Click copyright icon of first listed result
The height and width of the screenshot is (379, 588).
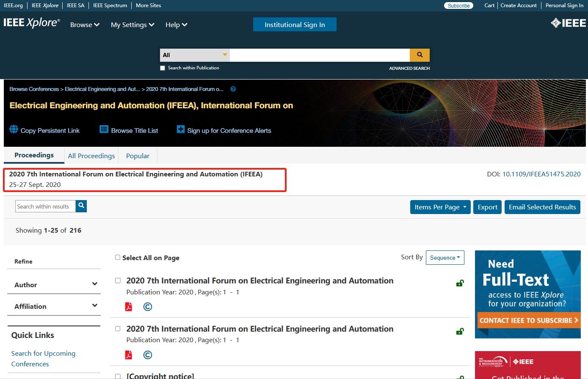(x=148, y=307)
